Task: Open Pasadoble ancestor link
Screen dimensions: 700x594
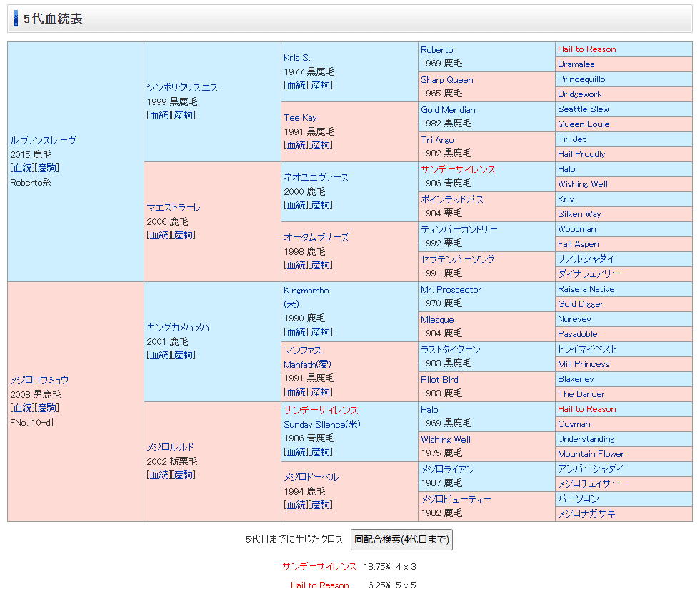Action: [577, 334]
